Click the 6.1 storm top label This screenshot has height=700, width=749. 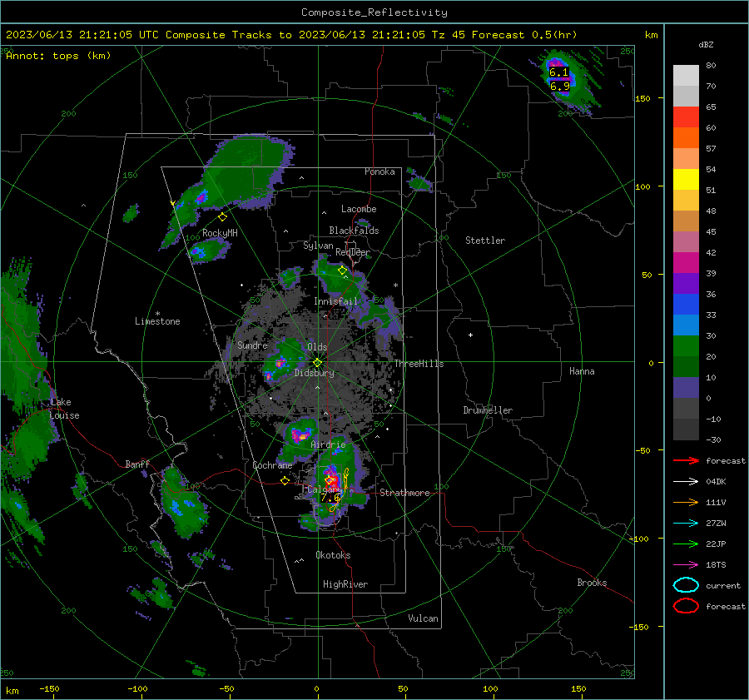[x=559, y=72]
